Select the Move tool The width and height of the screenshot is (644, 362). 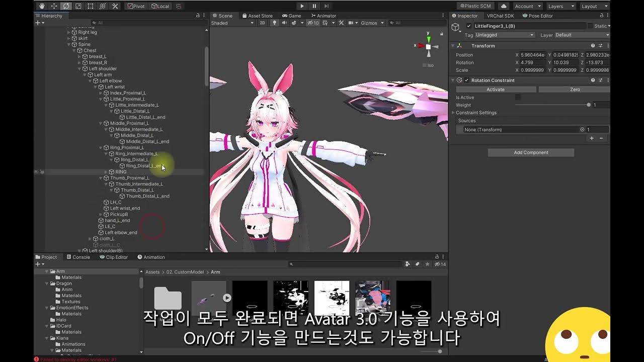[x=54, y=6]
